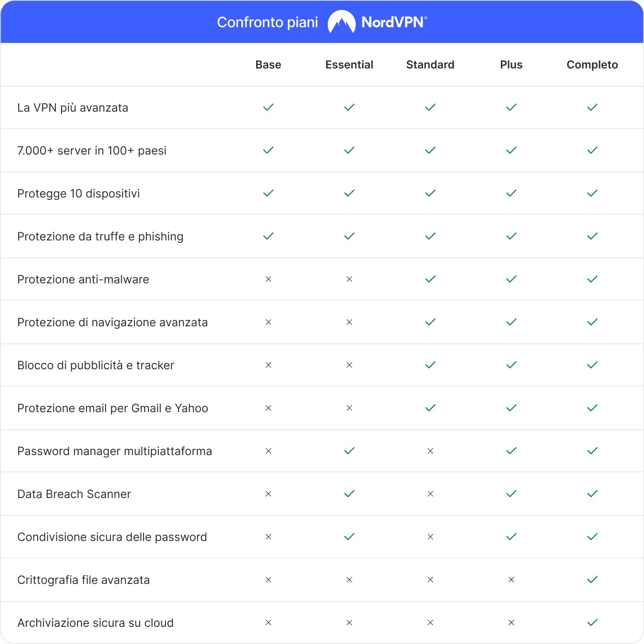The image size is (644, 644).
Task: Click the Standard X mark in Data Breach Scanner row
Action: coord(430,494)
